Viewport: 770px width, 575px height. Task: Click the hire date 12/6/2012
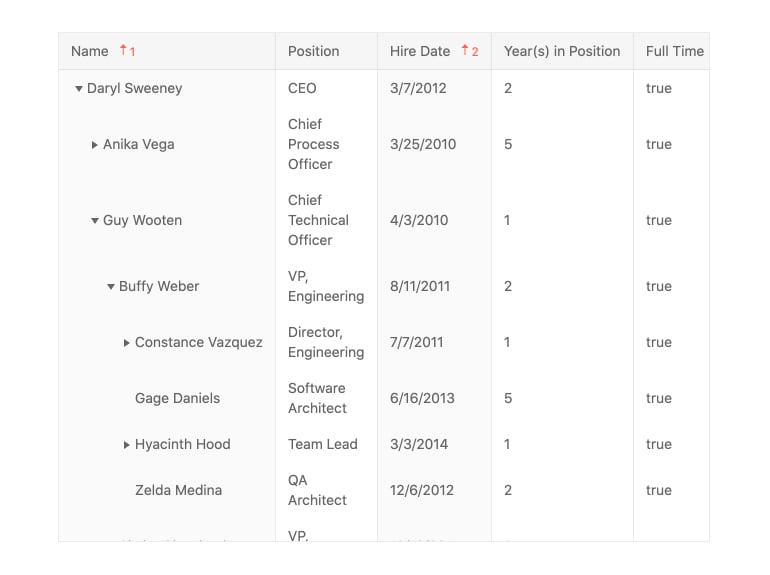coord(422,491)
